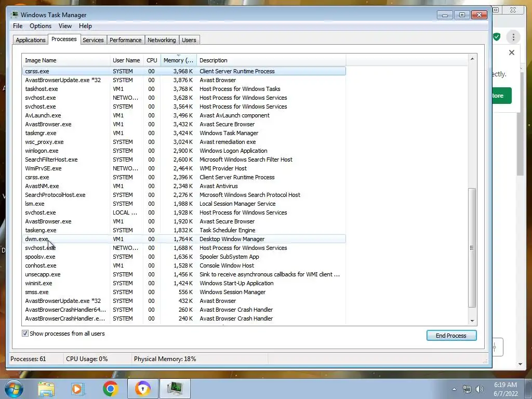
Task: Select taskeng.exe process row
Action: pyautogui.click(x=184, y=230)
